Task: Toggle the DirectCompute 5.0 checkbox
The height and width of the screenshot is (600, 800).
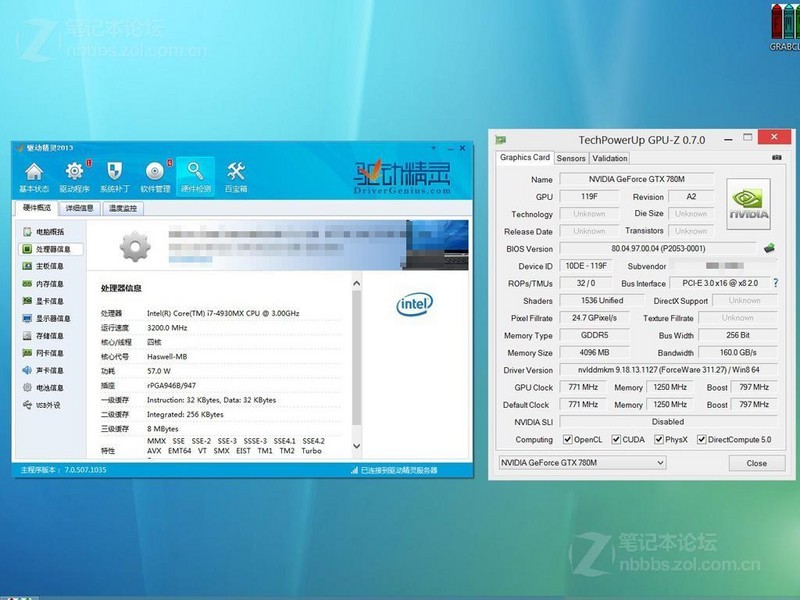Action: click(702, 439)
